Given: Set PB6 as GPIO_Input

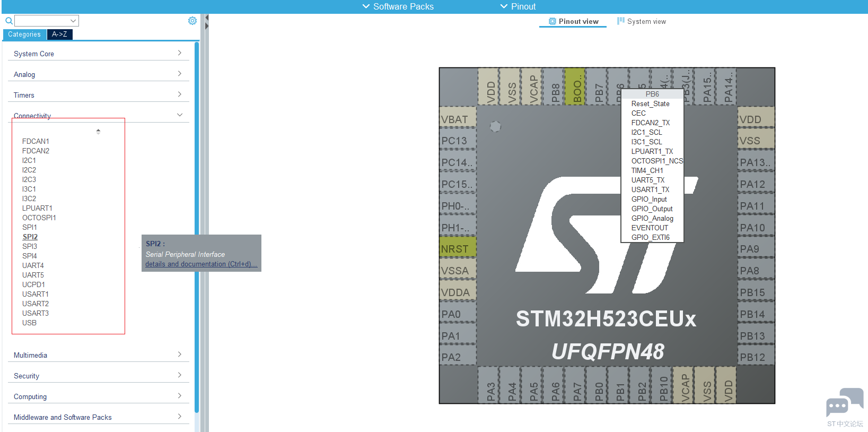Looking at the screenshot, I should point(649,199).
